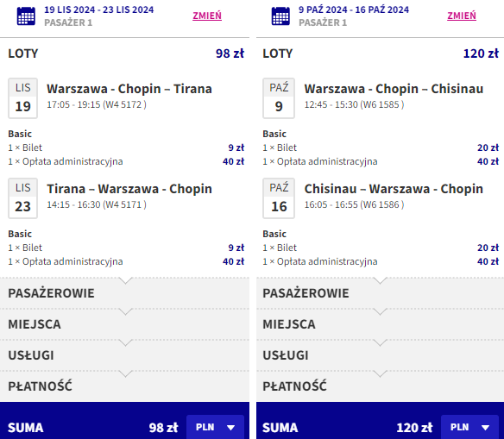Image resolution: width=504 pixels, height=439 pixels.
Task: Expand USŁUGI section in Tirana booking
Action: point(125,355)
